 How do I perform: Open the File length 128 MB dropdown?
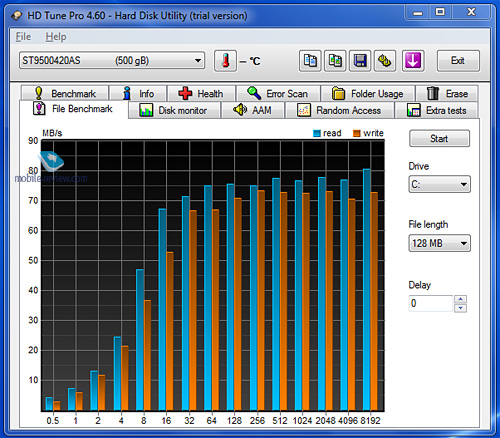(x=439, y=243)
